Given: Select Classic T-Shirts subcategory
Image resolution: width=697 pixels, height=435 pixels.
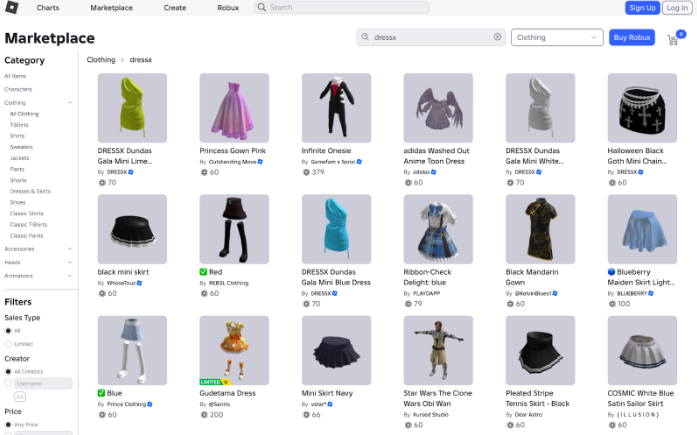Looking at the screenshot, I should tap(28, 224).
